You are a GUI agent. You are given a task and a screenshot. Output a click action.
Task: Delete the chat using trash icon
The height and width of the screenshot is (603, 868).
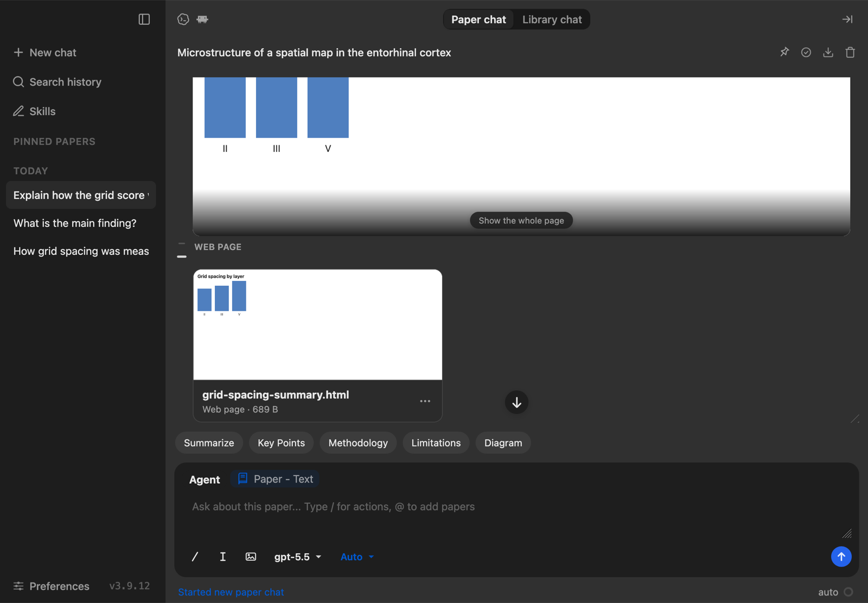[x=850, y=52]
